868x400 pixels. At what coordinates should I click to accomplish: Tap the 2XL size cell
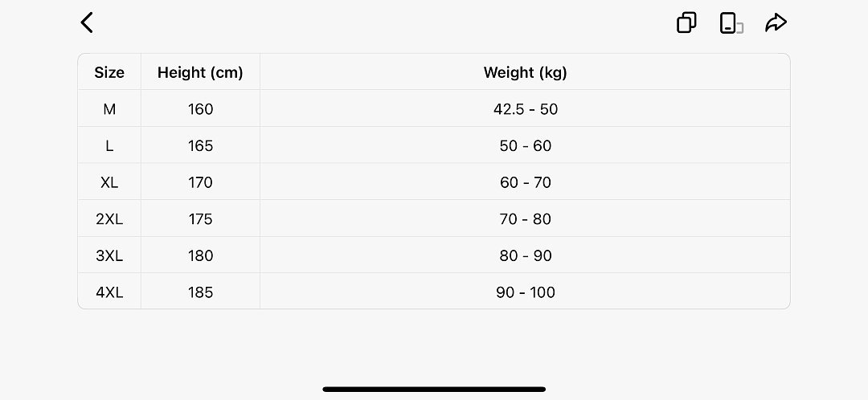click(x=109, y=219)
